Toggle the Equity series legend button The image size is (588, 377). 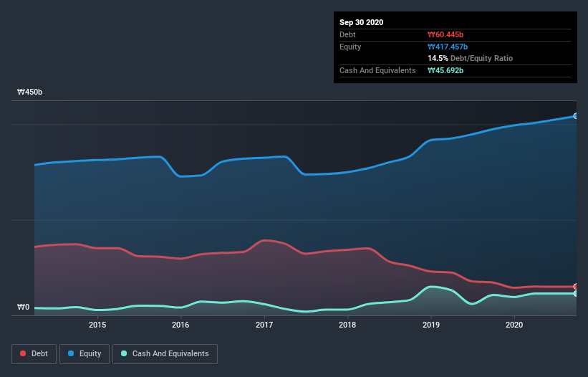click(85, 354)
